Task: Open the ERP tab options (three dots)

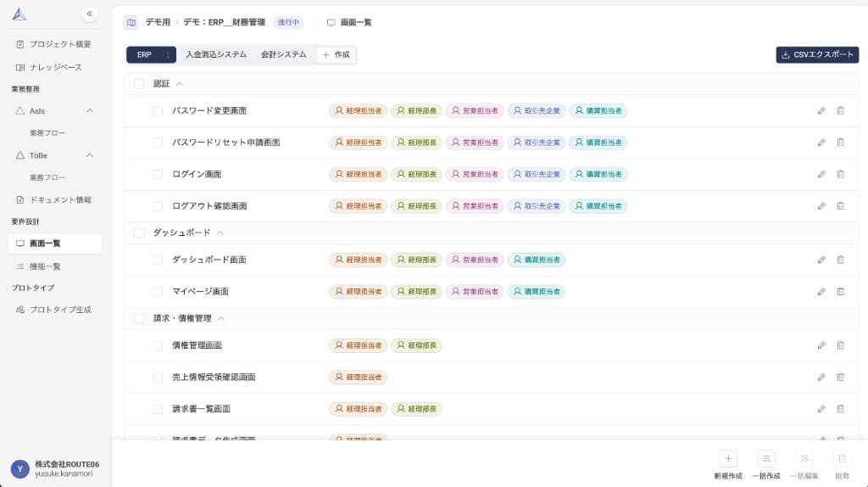Action: (168, 55)
